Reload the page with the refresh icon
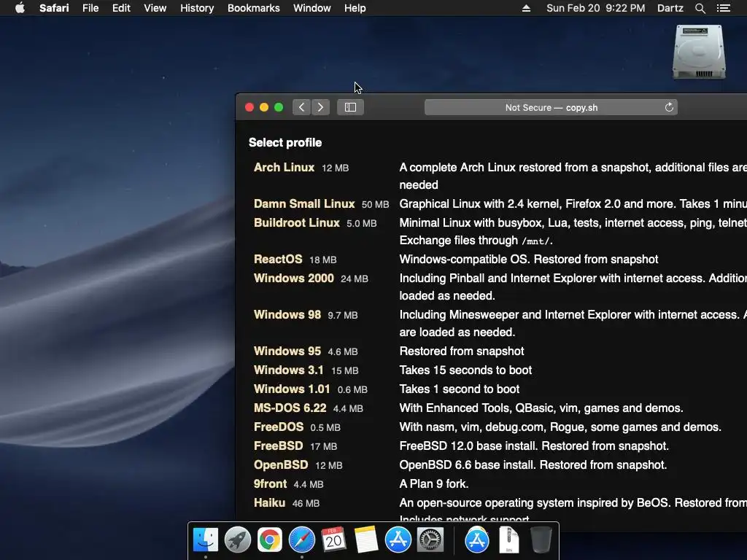Viewport: 747px width, 560px height. coord(669,107)
